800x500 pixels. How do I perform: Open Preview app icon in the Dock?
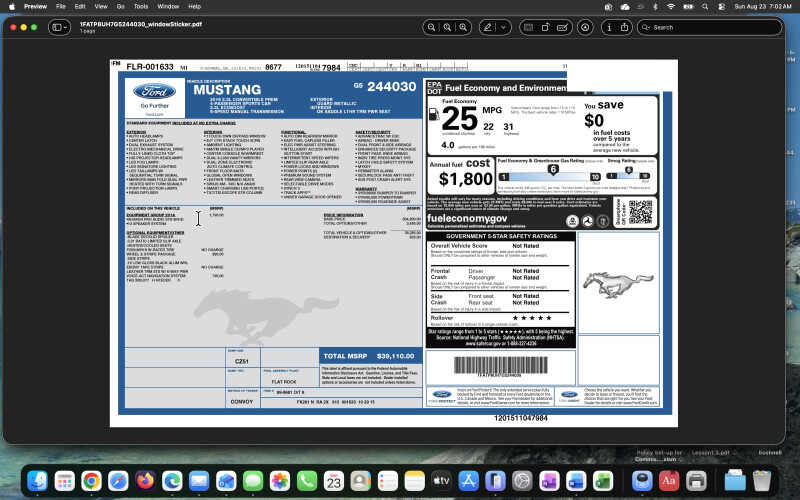point(642,481)
